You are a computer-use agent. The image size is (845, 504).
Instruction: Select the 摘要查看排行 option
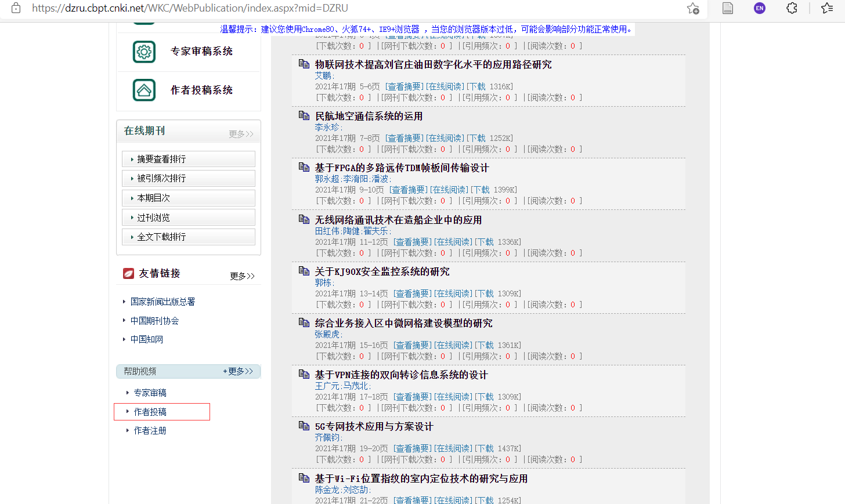(x=188, y=158)
